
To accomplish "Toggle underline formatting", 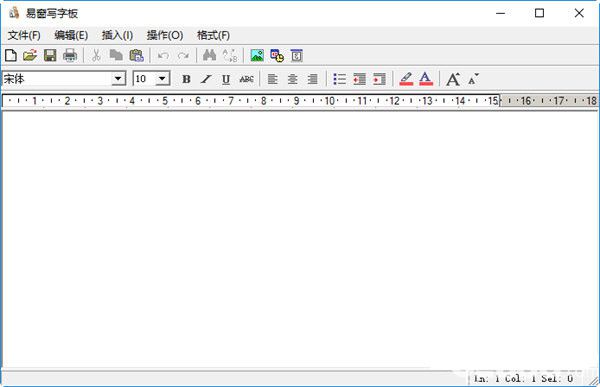I will click(x=226, y=79).
